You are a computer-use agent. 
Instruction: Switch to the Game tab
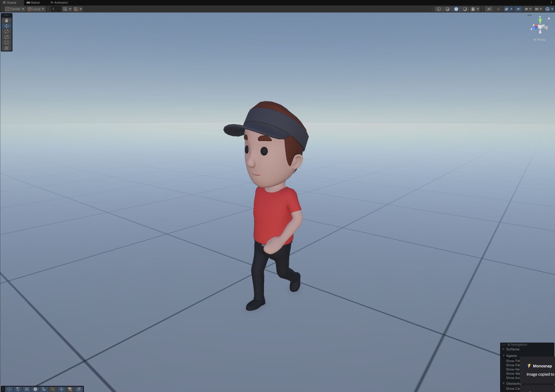[33, 3]
